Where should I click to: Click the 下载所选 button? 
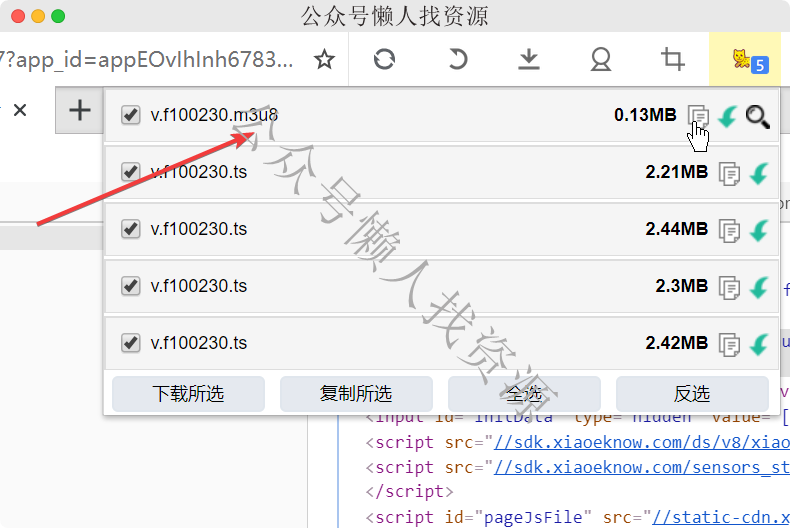click(x=188, y=393)
